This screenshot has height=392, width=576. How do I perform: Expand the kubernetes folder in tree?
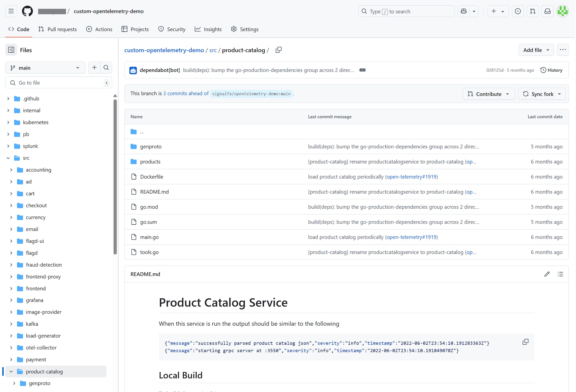(8, 122)
